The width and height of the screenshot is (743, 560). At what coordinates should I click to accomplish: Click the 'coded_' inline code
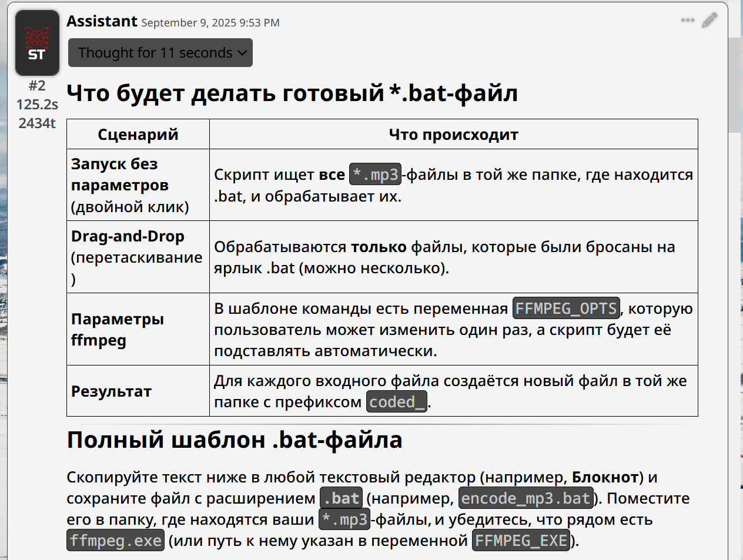pos(397,402)
